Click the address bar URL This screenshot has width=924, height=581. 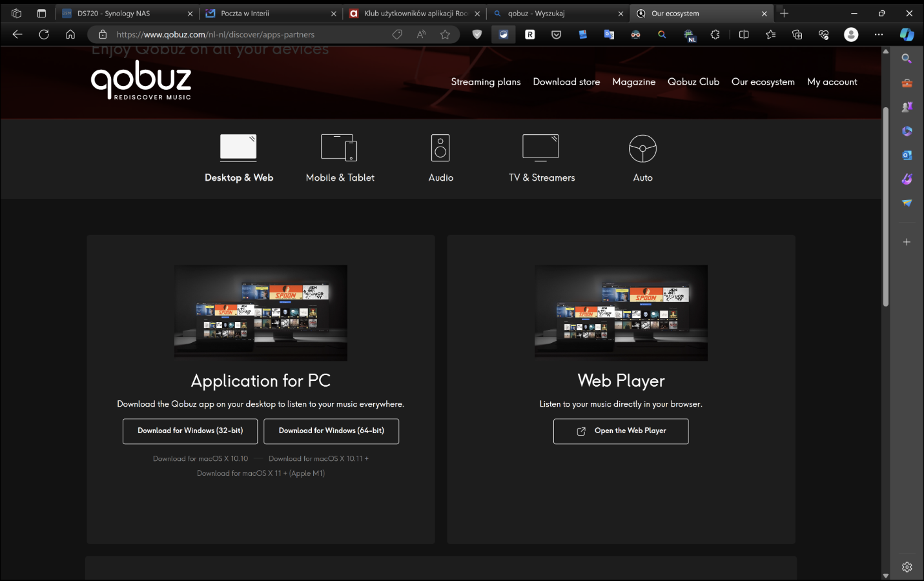pyautogui.click(x=216, y=35)
